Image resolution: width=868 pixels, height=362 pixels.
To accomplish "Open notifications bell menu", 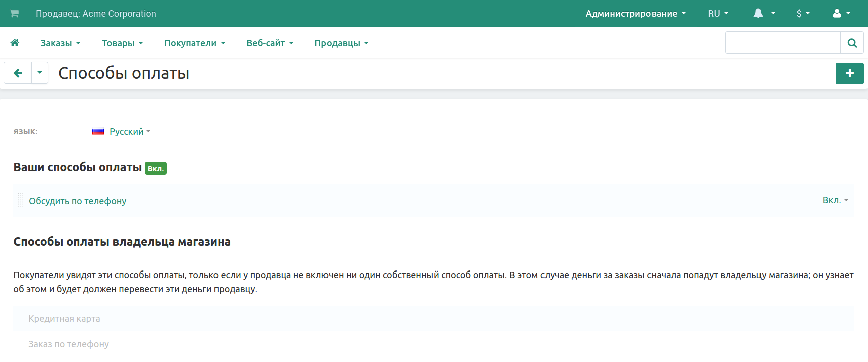I will [764, 14].
